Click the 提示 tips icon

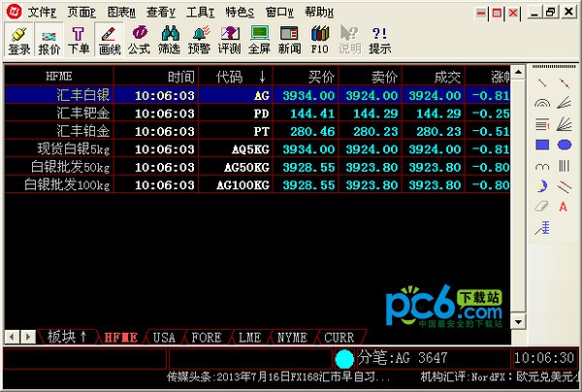coord(379,40)
